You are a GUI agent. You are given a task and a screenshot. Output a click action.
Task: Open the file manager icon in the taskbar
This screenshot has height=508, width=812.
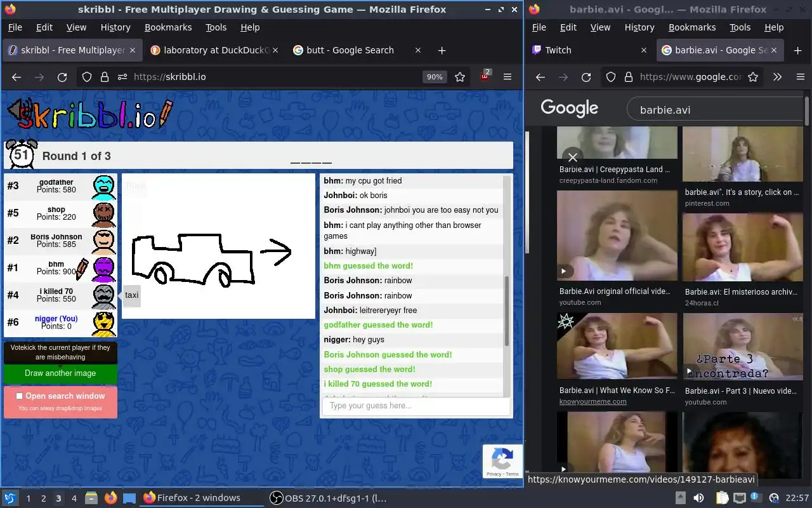[91, 498]
